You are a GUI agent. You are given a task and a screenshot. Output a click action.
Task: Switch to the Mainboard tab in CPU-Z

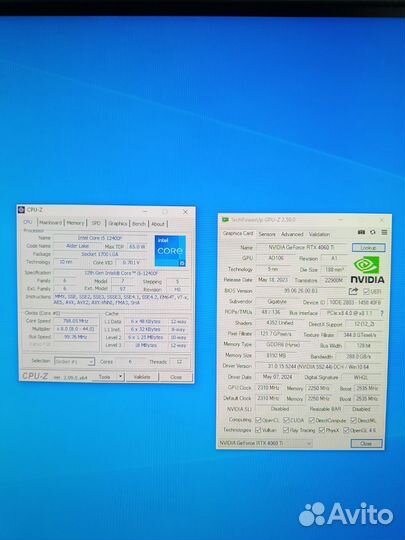(x=51, y=223)
